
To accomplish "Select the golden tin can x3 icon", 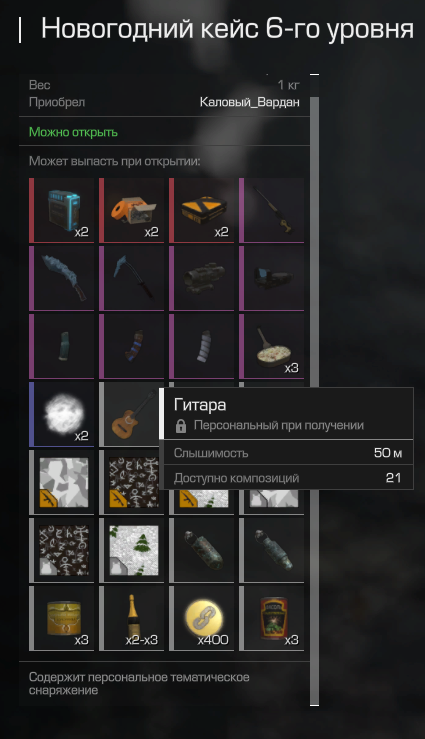I will pyautogui.click(x=62, y=618).
